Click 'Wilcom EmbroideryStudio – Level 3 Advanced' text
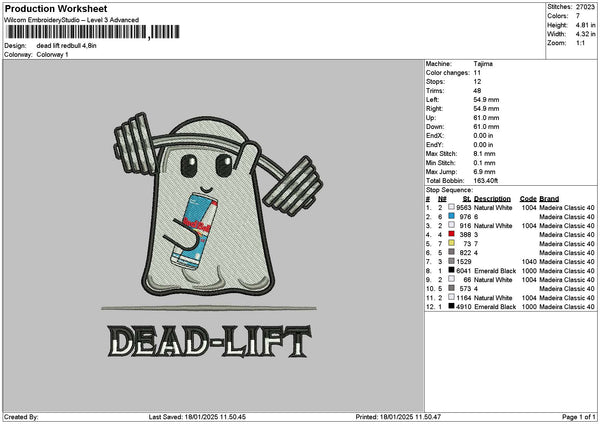Image resolution: width=600 pixels, height=424 pixels. 72,20
